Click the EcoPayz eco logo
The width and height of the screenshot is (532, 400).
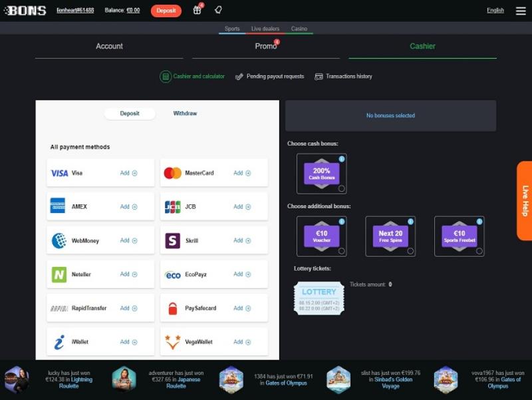point(173,275)
